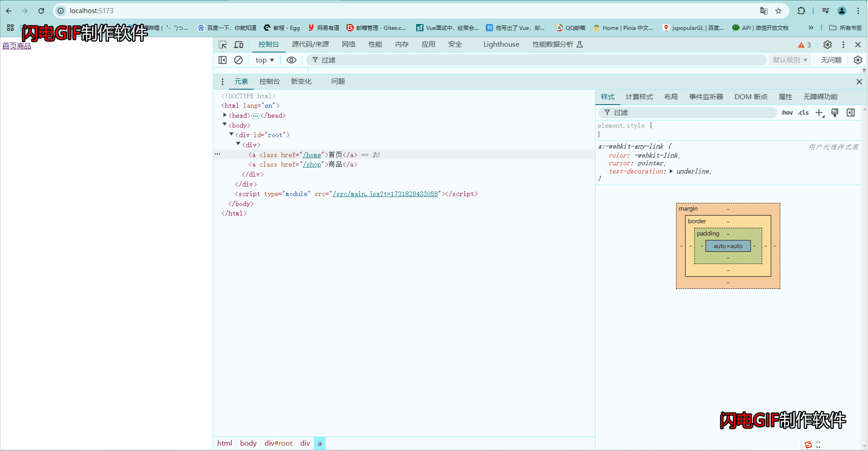
Task: Open the /home href link
Action: (x=312, y=154)
